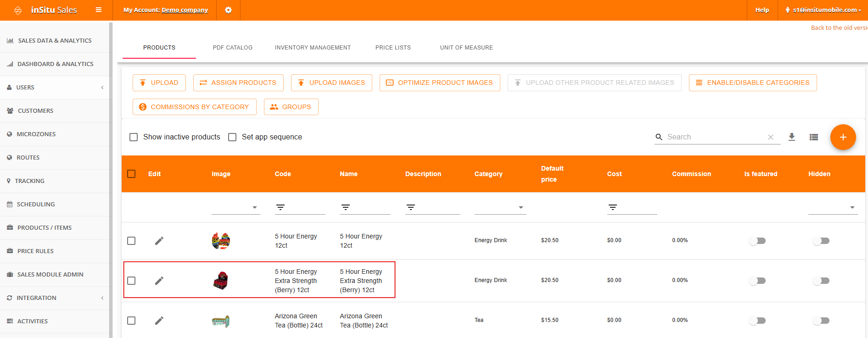Select the Extra Strength (Berry) row checkbox
The height and width of the screenshot is (338, 868).
pos(131,281)
